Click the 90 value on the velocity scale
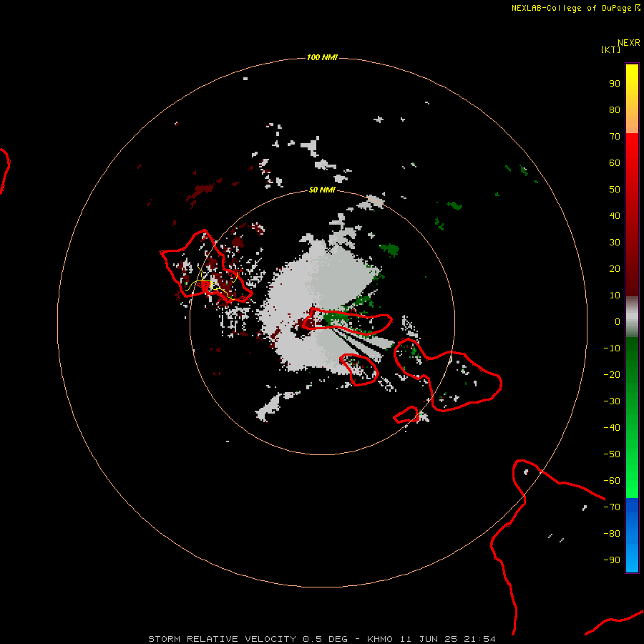The width and height of the screenshot is (644, 644). [615, 84]
